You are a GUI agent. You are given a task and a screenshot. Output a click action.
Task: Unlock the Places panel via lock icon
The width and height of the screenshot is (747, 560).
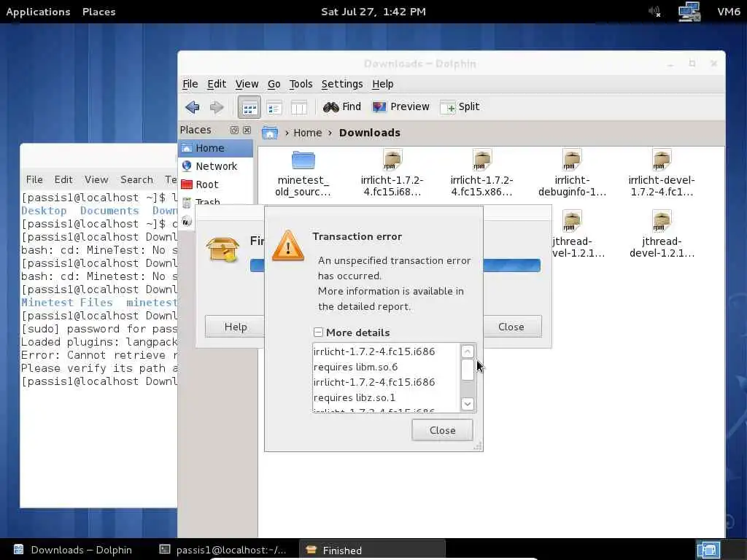[x=234, y=130]
